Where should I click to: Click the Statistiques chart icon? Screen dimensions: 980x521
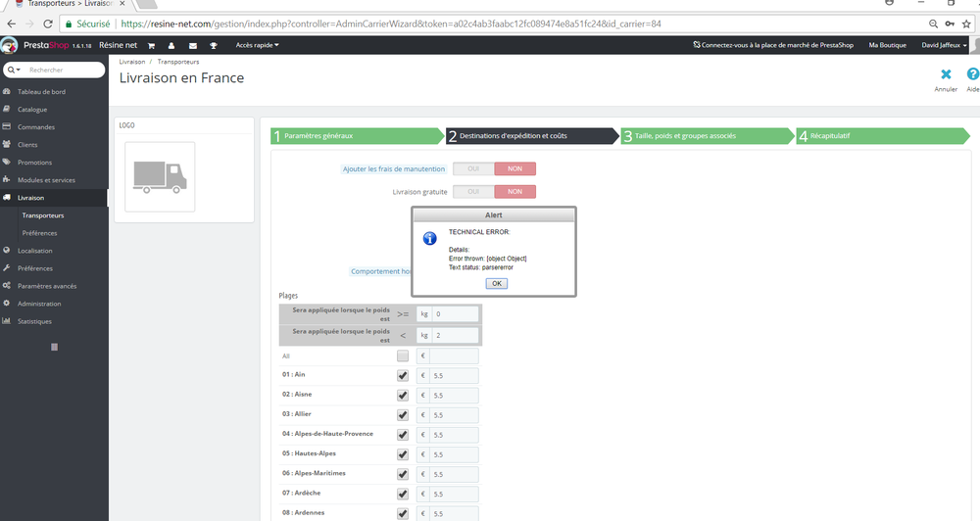(6, 320)
